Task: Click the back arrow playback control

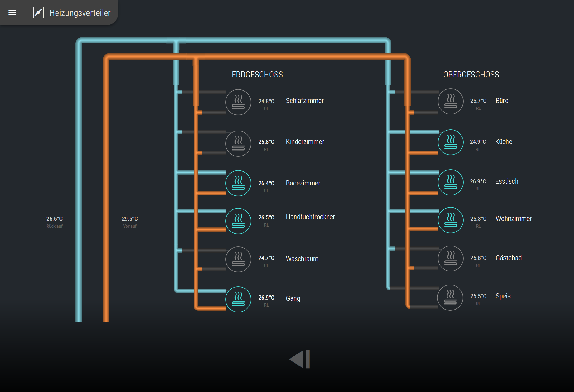Action: pos(299,359)
